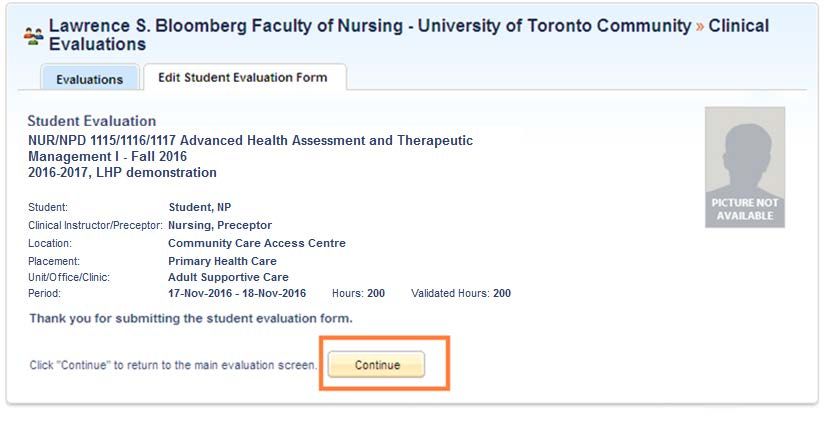826x421 pixels.
Task: Click the NUR/NPD 1115/1116/1117 course title
Action: tap(250, 148)
